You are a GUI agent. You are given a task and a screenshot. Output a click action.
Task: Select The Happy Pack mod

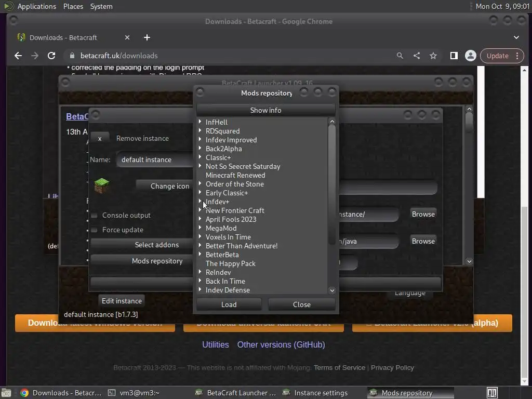coord(230,263)
